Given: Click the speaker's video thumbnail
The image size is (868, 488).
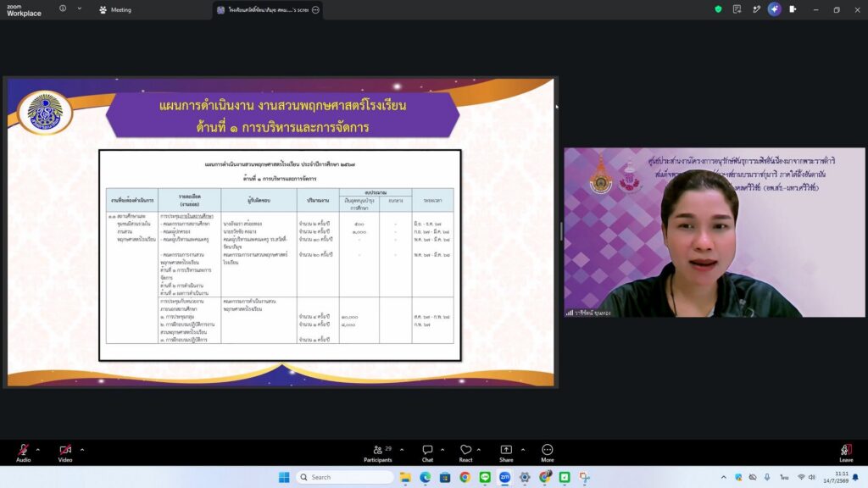Looking at the screenshot, I should coord(714,232).
